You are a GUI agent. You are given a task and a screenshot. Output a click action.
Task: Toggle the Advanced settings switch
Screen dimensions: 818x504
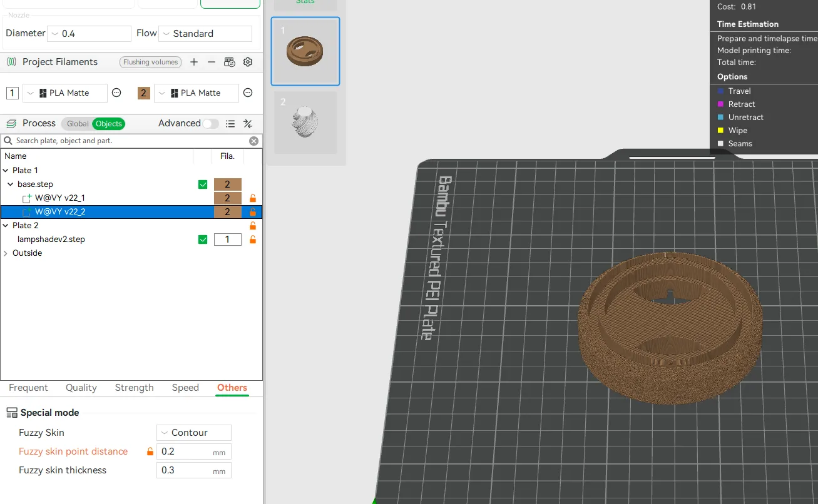(211, 124)
